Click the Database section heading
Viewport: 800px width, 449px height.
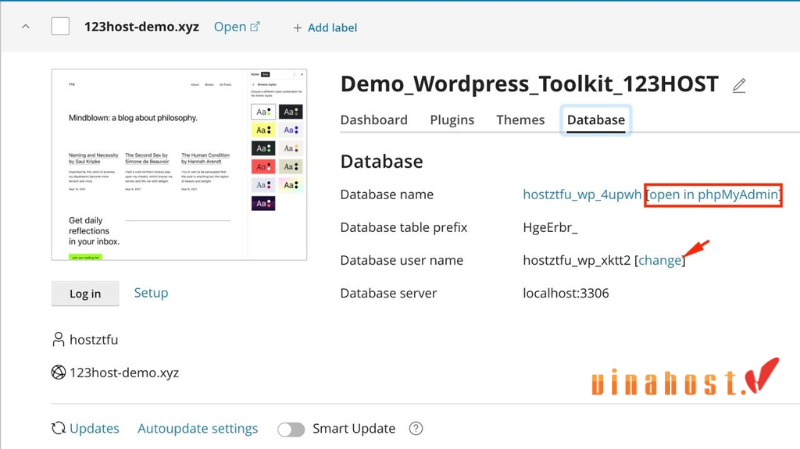(382, 162)
